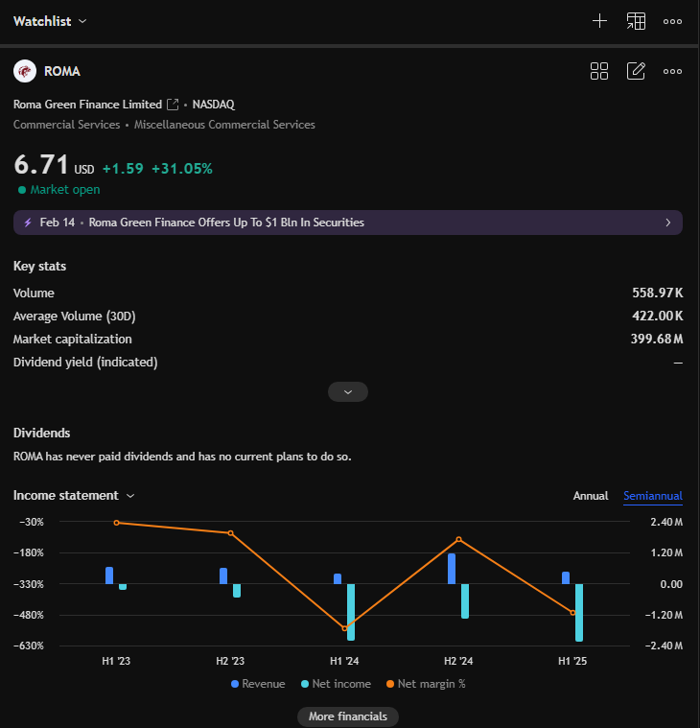Viewport: 700px width, 728px height.
Task: Open the external link icon beside Roma Green Finance
Action: coord(173,105)
